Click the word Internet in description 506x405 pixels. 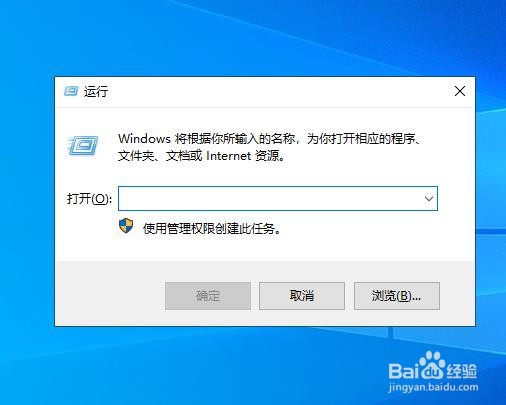pyautogui.click(x=228, y=156)
